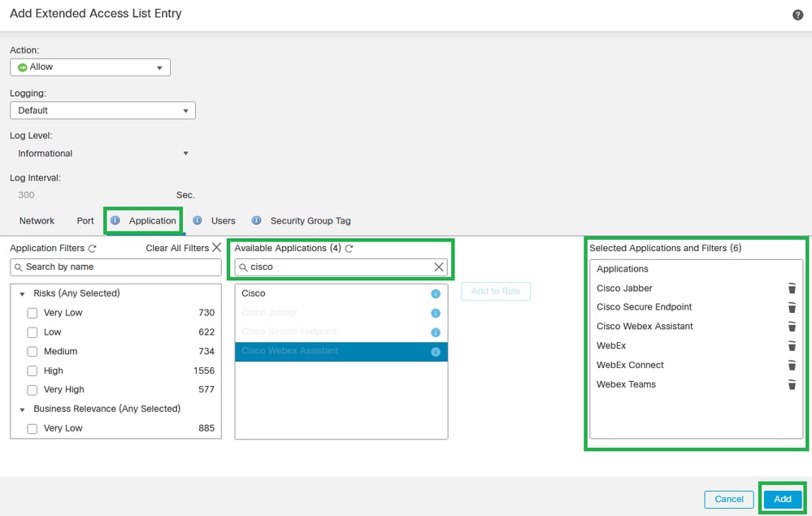812x516 pixels.
Task: Check the High risk filter
Action: coord(32,371)
